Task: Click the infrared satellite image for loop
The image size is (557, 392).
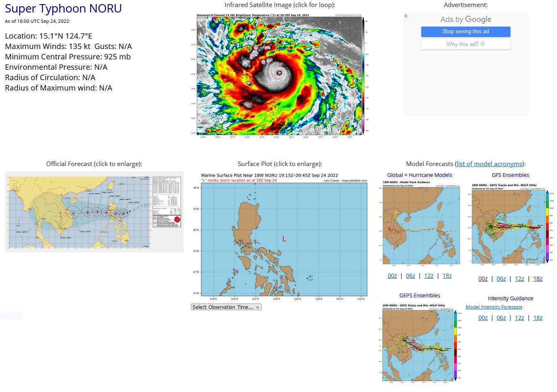Action: point(280,75)
